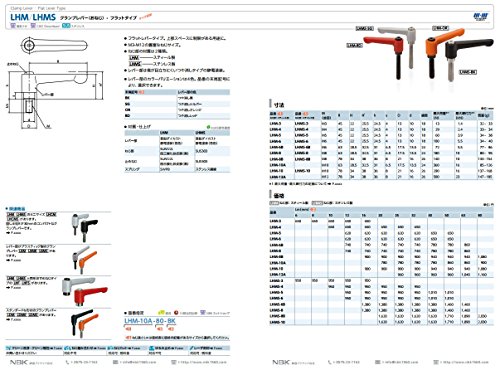Click the LHM-RD label beside red lever
Image resolution: width=500 pixels, height=370 pixels.
(x=354, y=45)
